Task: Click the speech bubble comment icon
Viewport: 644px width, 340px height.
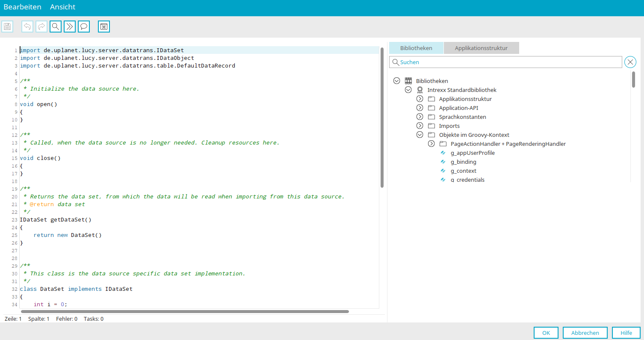Action: coord(84,27)
